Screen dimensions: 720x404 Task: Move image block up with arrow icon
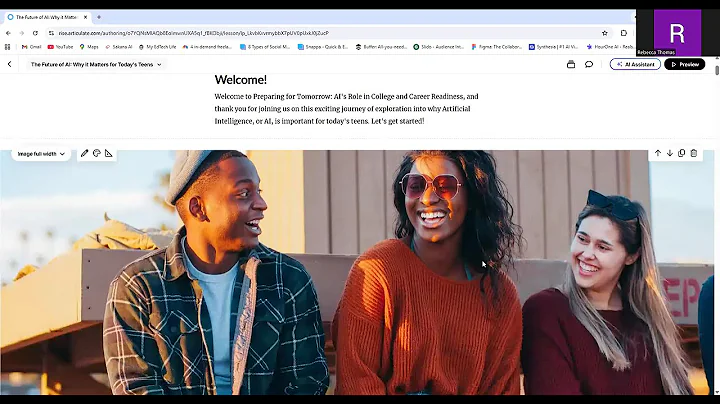658,153
